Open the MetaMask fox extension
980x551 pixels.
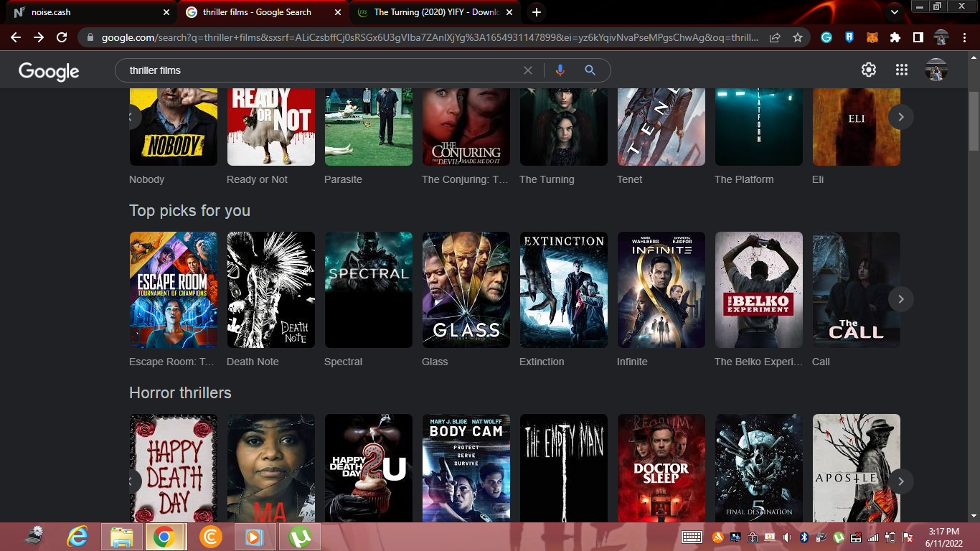point(872,37)
